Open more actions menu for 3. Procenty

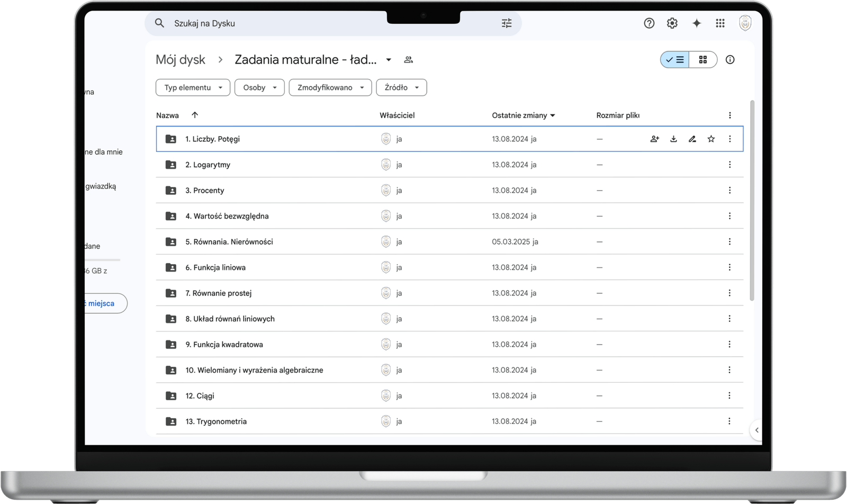coord(729,191)
